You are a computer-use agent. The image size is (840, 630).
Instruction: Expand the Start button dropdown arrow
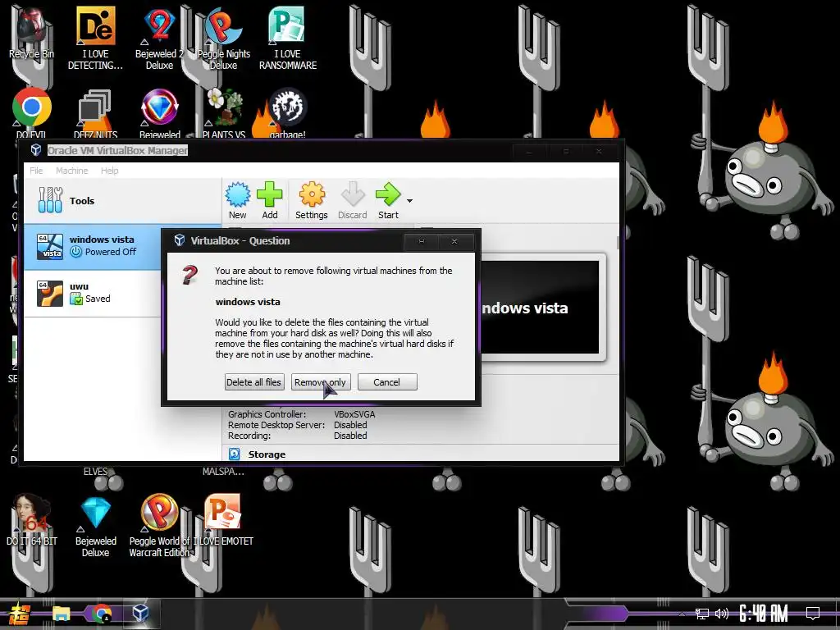click(409, 201)
